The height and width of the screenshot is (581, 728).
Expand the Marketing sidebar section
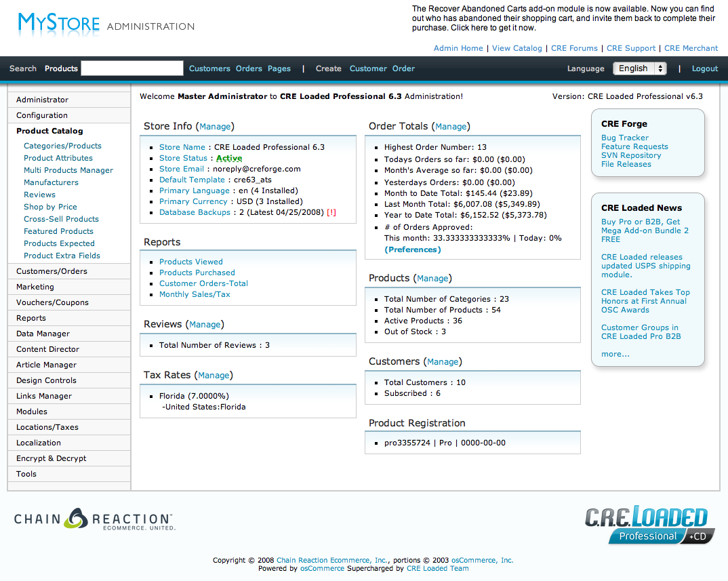click(x=69, y=287)
